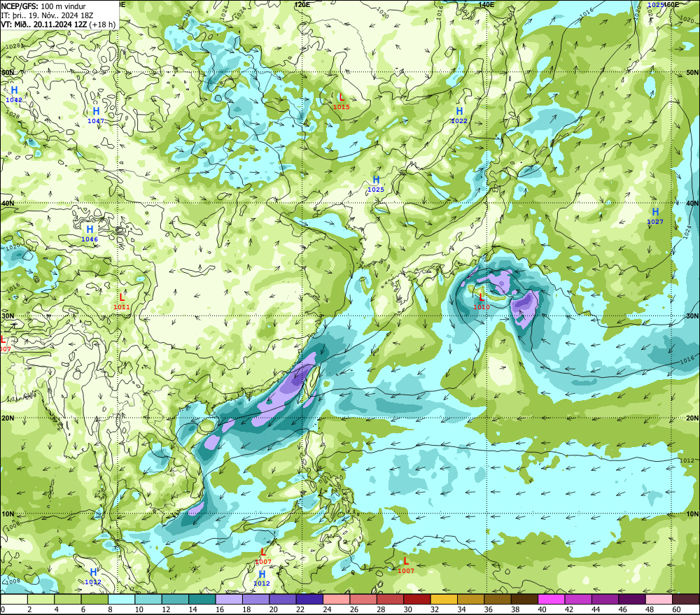
Task: Click the 160E longitude label
Action: 671,4
